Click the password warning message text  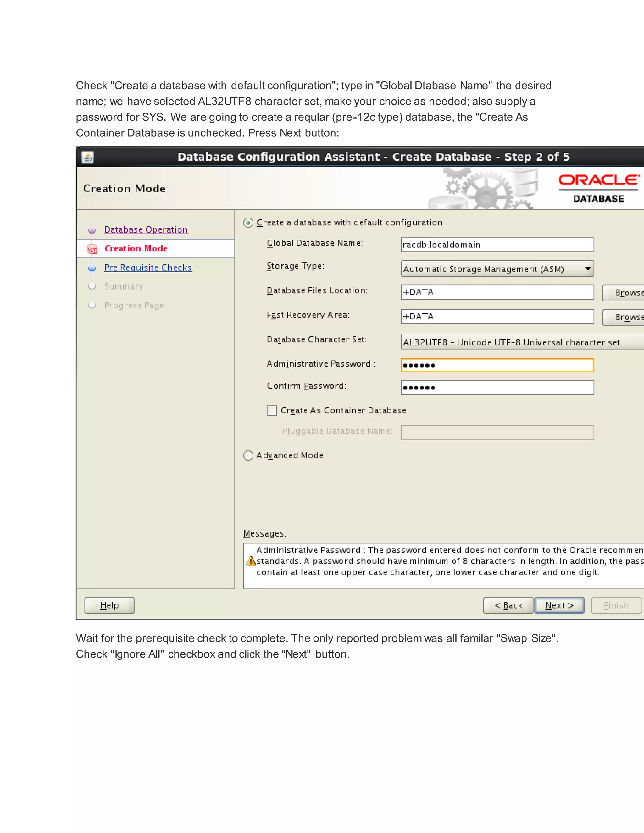450,561
